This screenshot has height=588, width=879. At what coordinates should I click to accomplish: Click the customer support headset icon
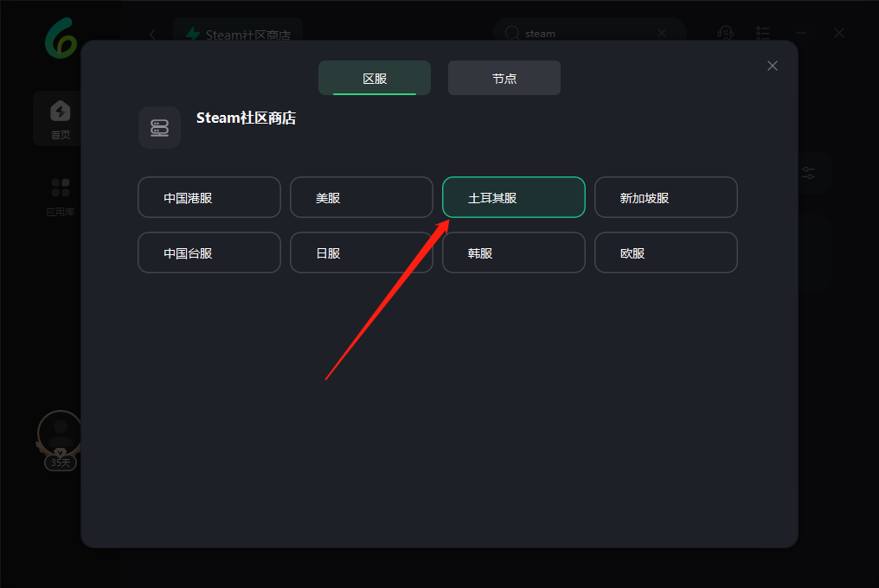(x=725, y=33)
